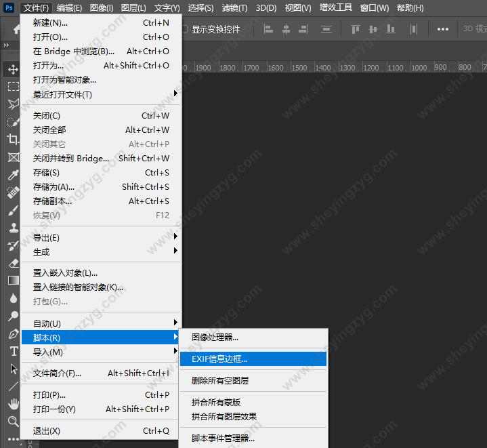Open more align options (three dots)
Screen dimensions: 487x448
pyautogui.click(x=442, y=29)
